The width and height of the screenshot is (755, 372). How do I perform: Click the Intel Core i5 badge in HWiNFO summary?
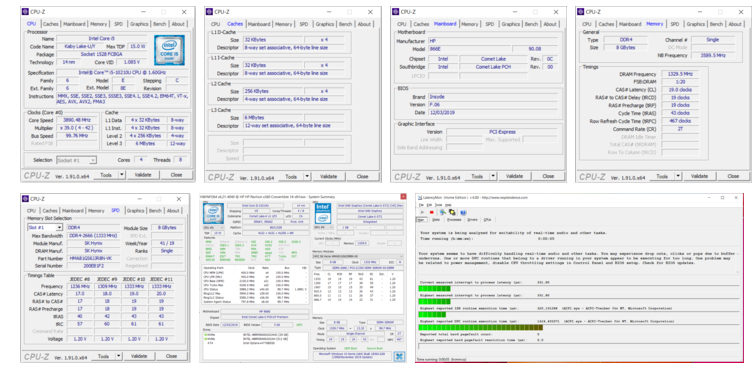tap(213, 214)
